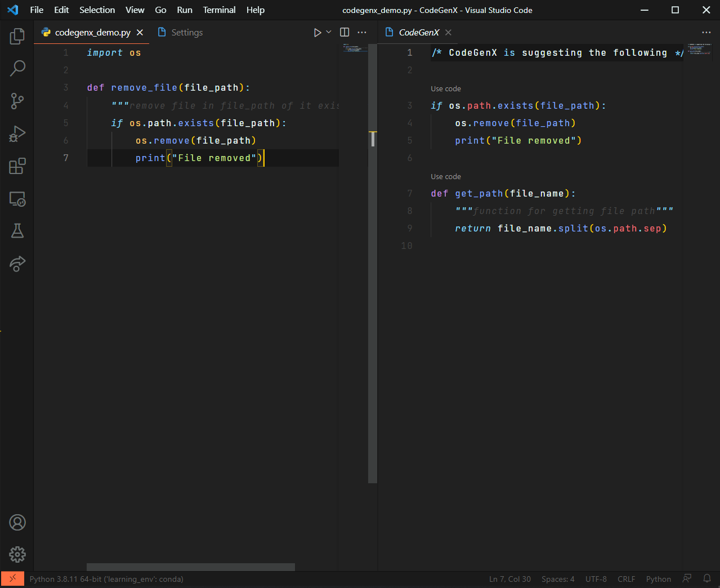
Task: Split the editor to the right
Action: [345, 33]
